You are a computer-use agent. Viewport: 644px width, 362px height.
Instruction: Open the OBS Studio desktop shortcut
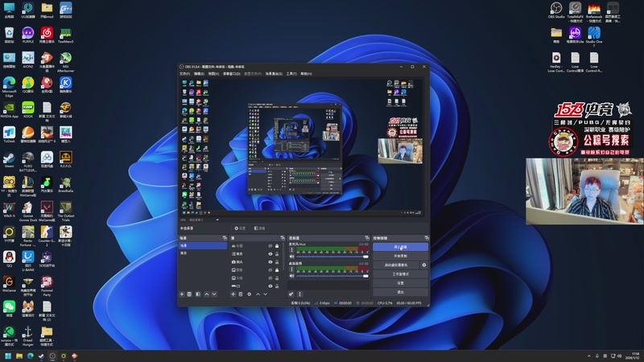[556, 10]
